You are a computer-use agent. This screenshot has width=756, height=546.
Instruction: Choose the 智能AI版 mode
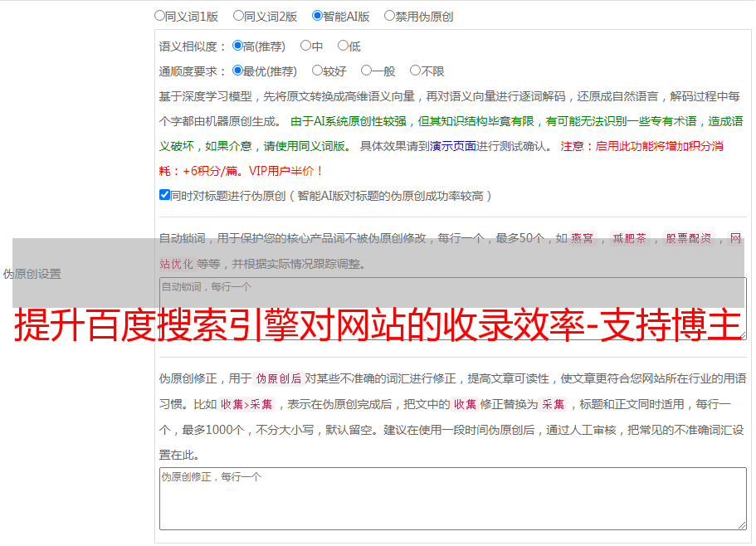click(317, 16)
